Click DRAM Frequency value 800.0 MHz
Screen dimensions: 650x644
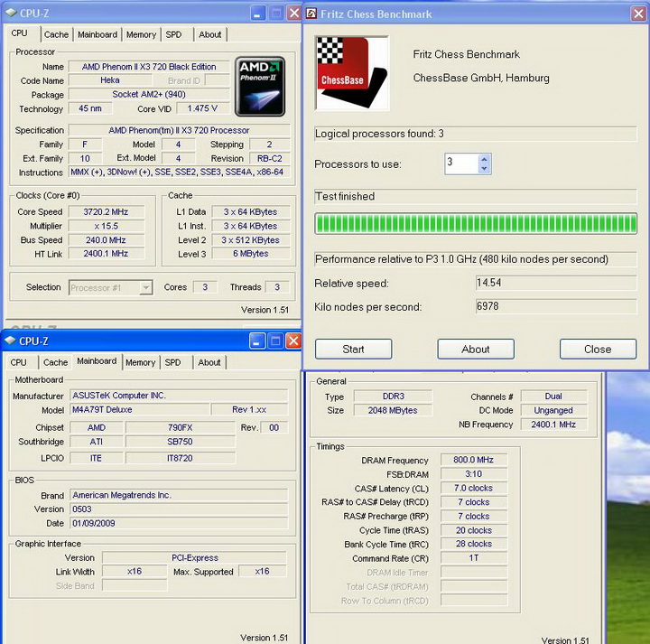click(x=473, y=460)
